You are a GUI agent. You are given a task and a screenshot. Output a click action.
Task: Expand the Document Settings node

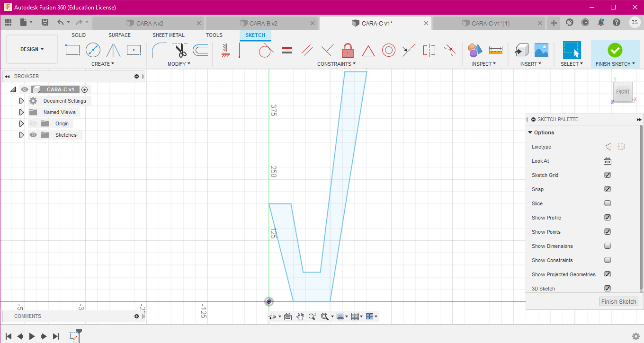[x=21, y=101]
